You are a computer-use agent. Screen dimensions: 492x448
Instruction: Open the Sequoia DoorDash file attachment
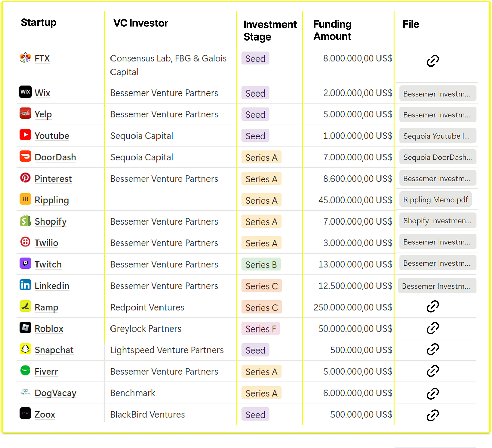click(x=438, y=157)
